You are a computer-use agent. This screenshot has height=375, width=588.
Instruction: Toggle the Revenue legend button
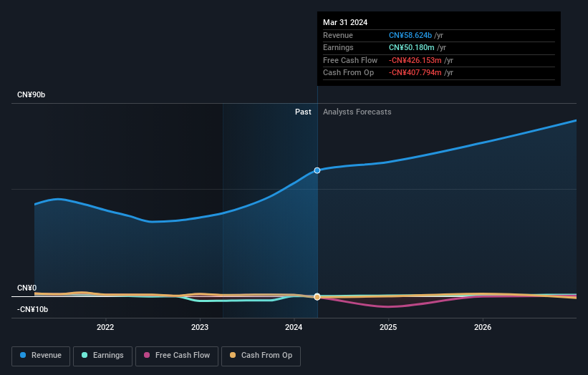tap(41, 356)
